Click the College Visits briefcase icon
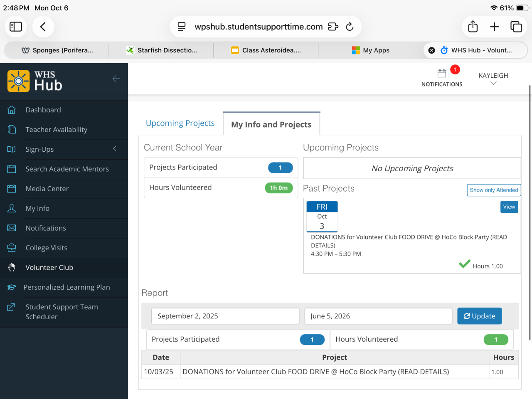 click(12, 248)
